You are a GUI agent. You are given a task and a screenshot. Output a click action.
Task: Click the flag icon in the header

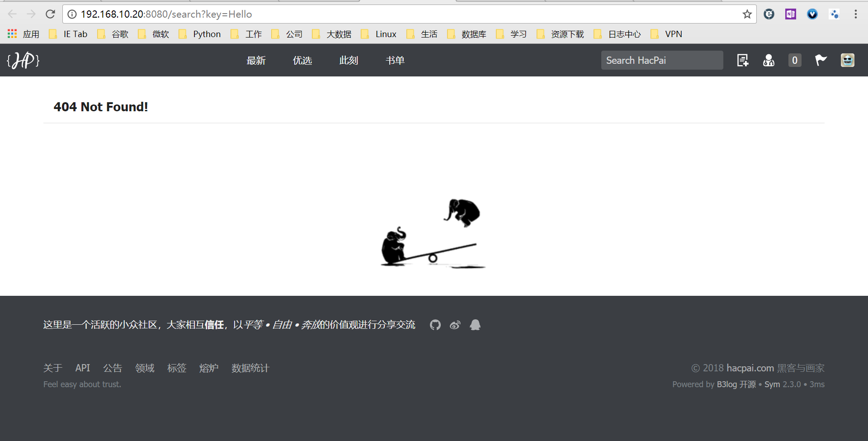click(x=821, y=60)
